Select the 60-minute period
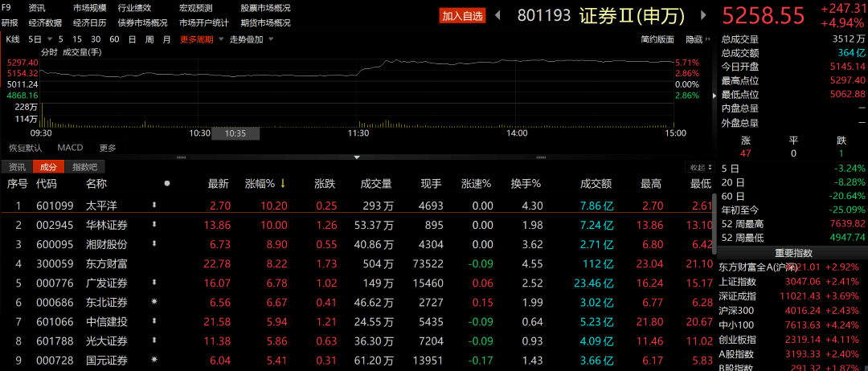The width and height of the screenshot is (868, 371). pos(115,39)
